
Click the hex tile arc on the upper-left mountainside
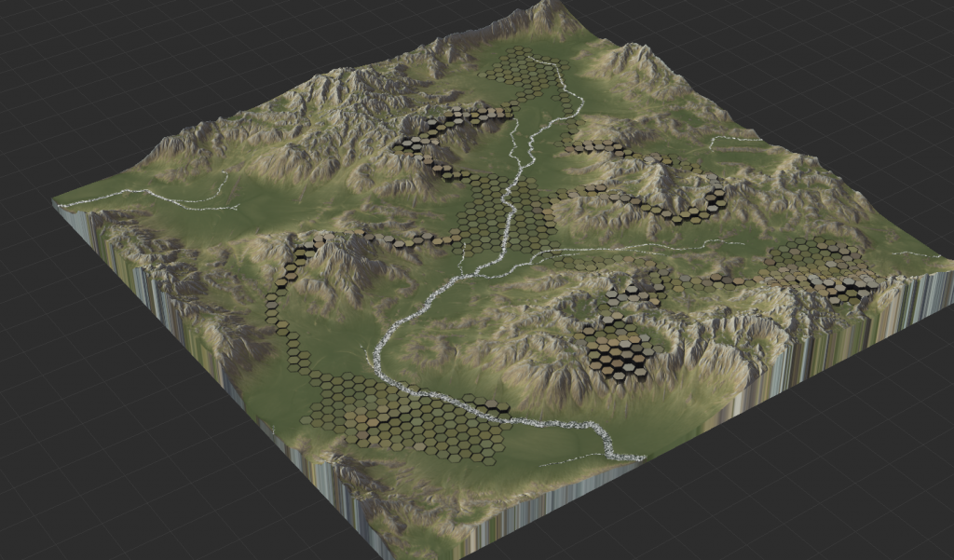click(447, 129)
